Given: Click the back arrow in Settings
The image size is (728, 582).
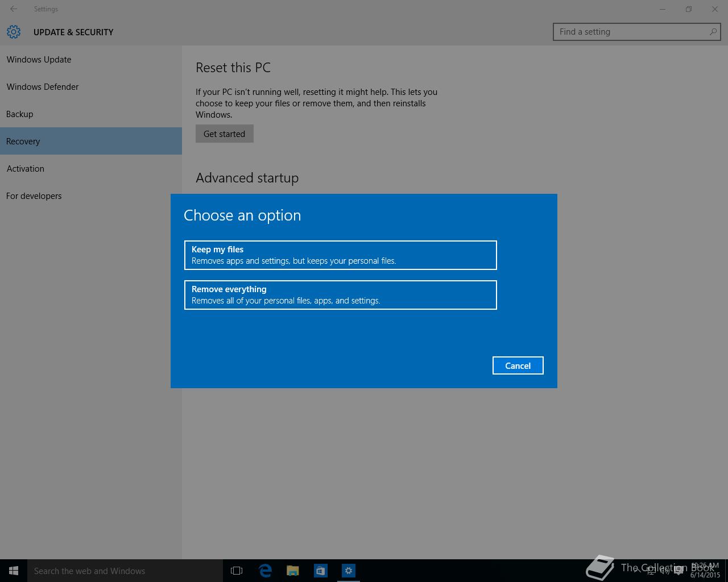Looking at the screenshot, I should coord(14,9).
